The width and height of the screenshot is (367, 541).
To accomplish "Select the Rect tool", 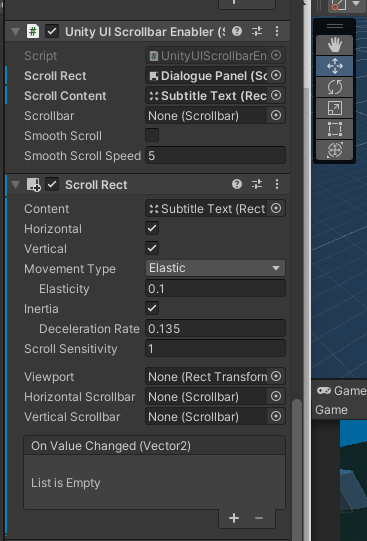I will [335, 129].
